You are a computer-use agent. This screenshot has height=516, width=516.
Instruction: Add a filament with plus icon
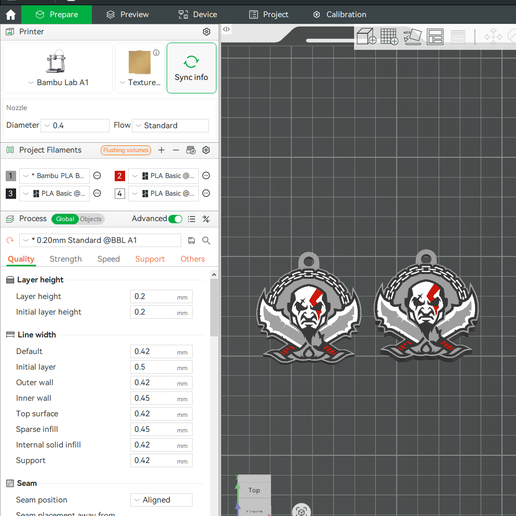(161, 150)
